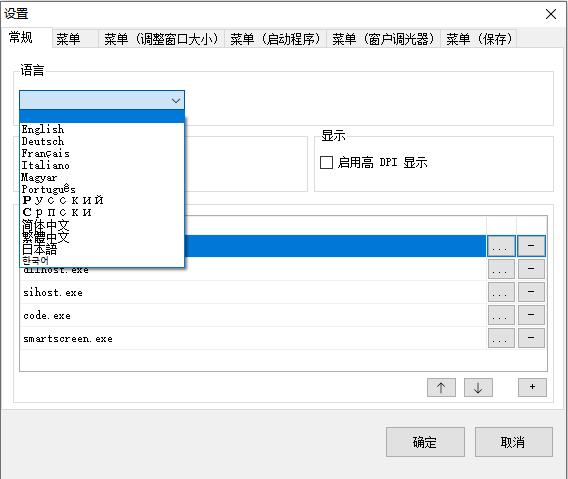The width and height of the screenshot is (568, 479).
Task: Choose 繁體中文 language option
Action: [x=102, y=237]
